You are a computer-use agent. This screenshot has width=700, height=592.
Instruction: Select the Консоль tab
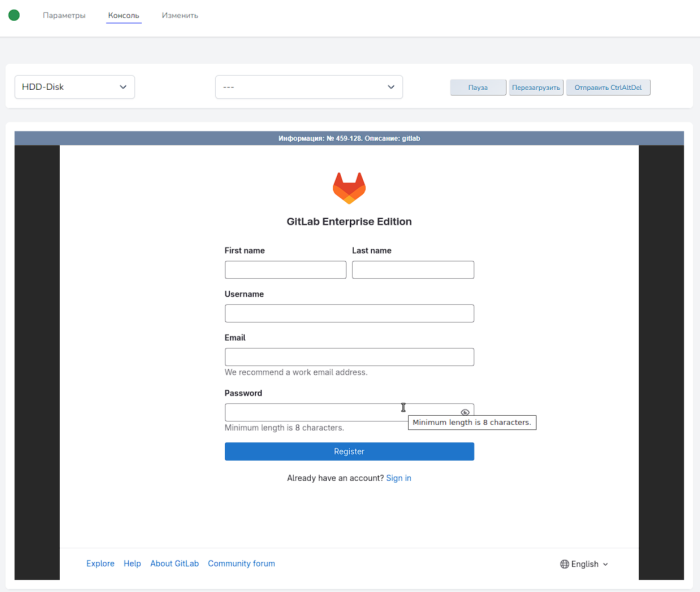(x=124, y=16)
